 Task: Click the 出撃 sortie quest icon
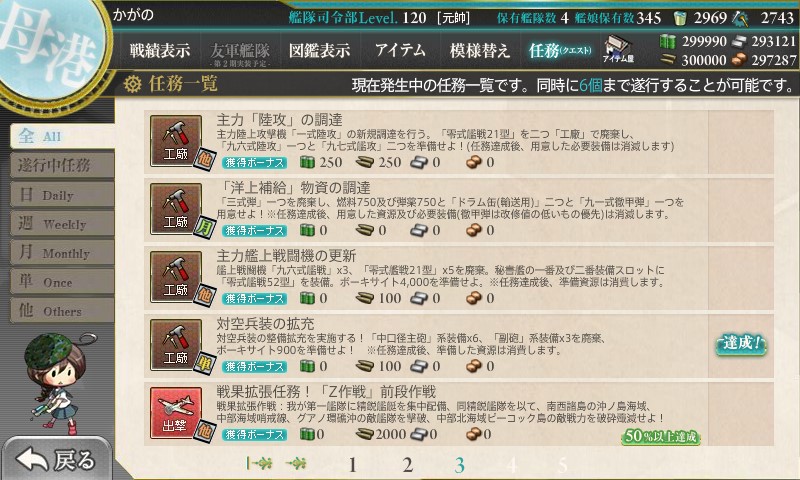pyautogui.click(x=176, y=413)
